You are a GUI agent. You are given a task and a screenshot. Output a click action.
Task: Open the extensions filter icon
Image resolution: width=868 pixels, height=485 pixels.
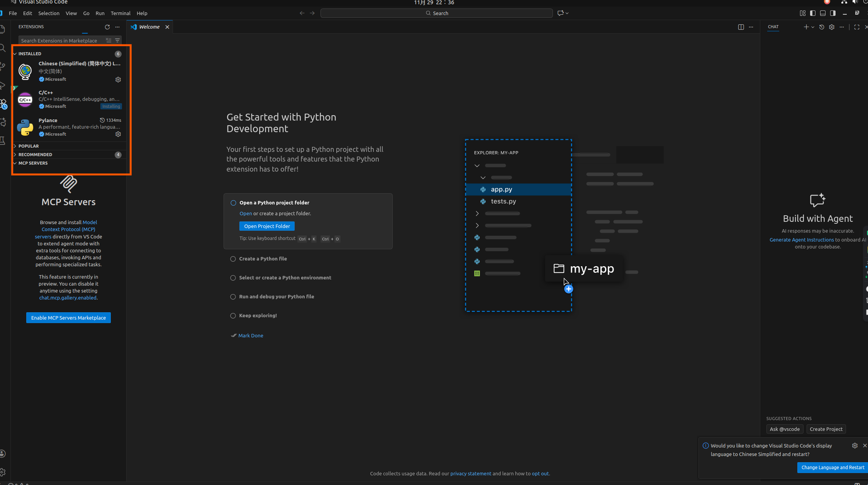(x=117, y=41)
